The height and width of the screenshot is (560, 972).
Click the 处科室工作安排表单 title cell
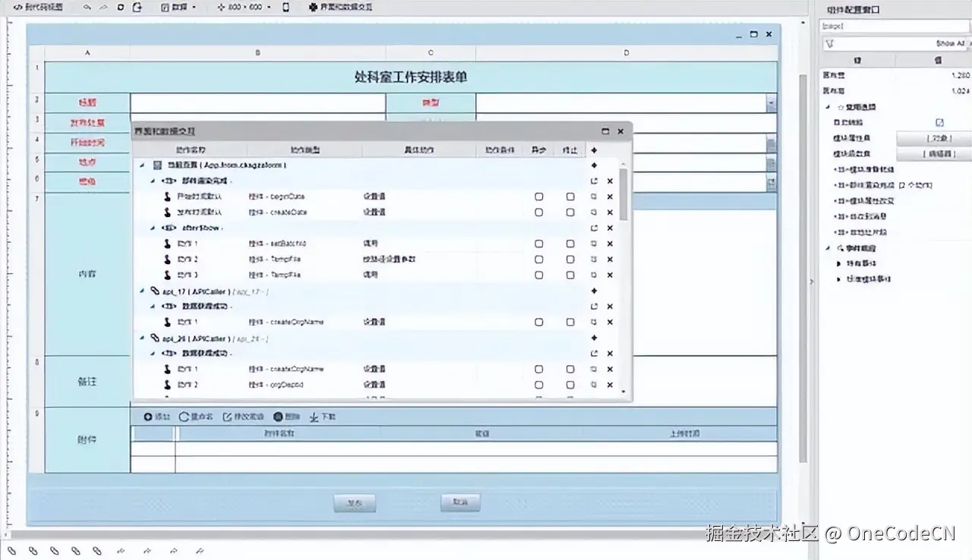tap(411, 77)
